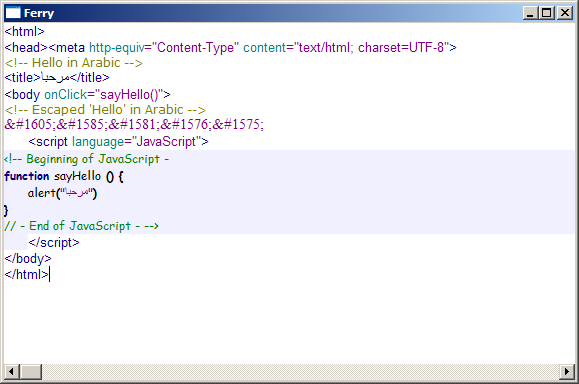Click the 'Hello in Arabic' comment line
This screenshot has width=579, height=384.
pos(73,63)
